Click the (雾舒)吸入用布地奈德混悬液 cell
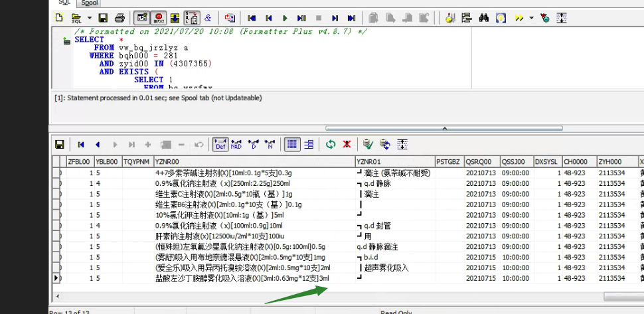 coord(254,257)
